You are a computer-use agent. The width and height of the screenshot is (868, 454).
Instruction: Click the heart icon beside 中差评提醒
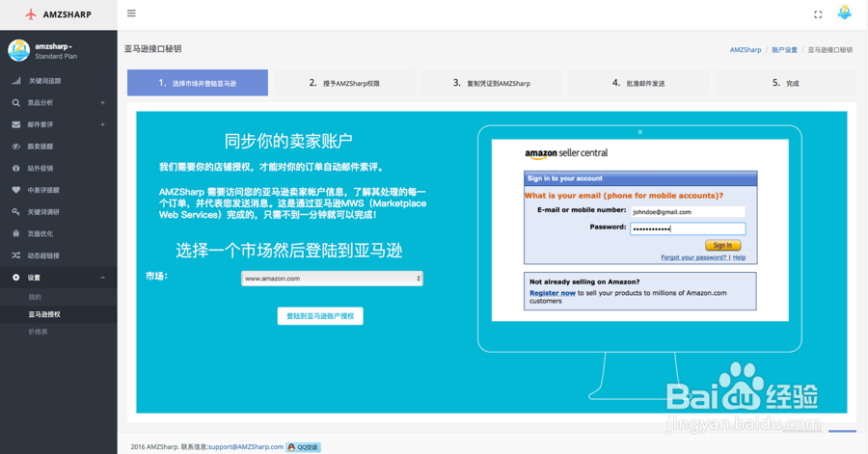point(16,190)
